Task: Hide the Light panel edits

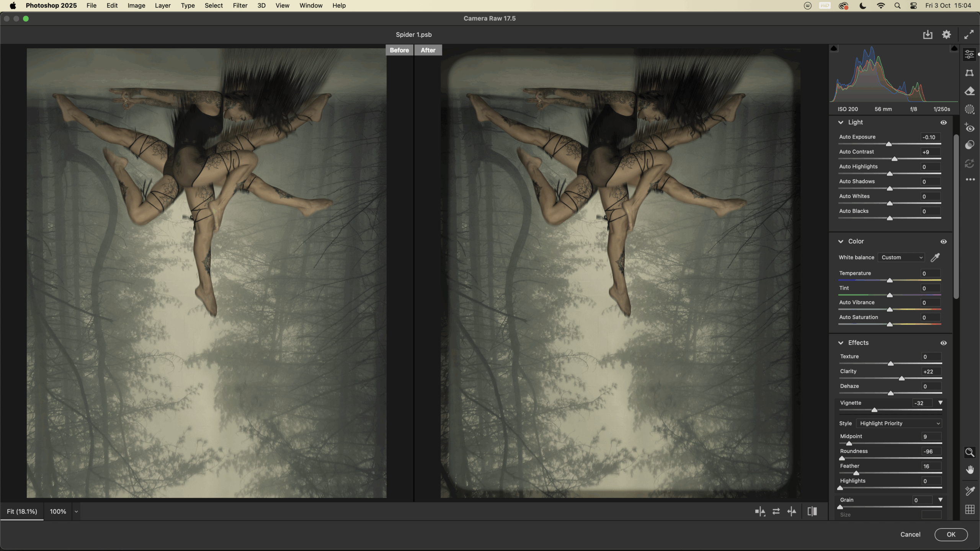Action: point(944,122)
